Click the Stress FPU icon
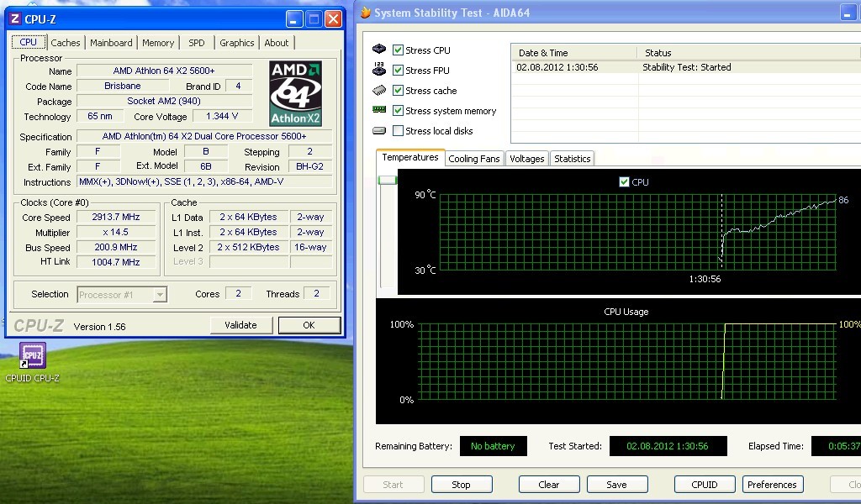Screen dimensions: 861x504 [x=379, y=71]
